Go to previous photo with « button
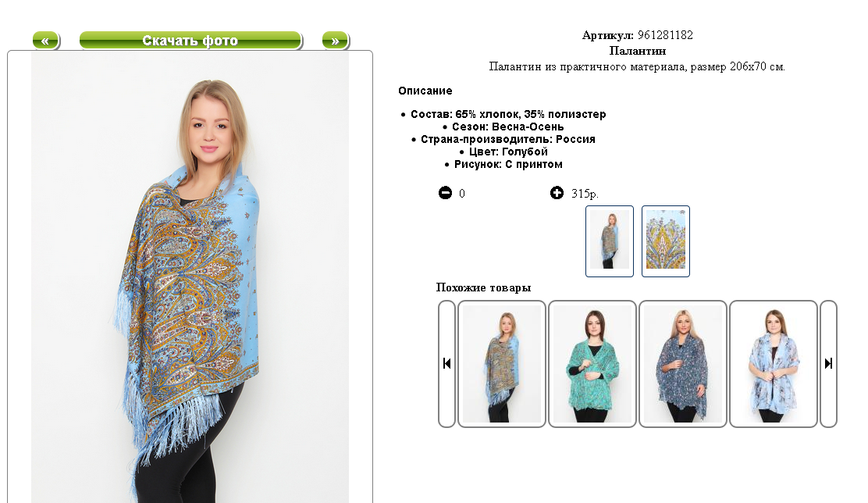868x503 pixels. tap(45, 41)
